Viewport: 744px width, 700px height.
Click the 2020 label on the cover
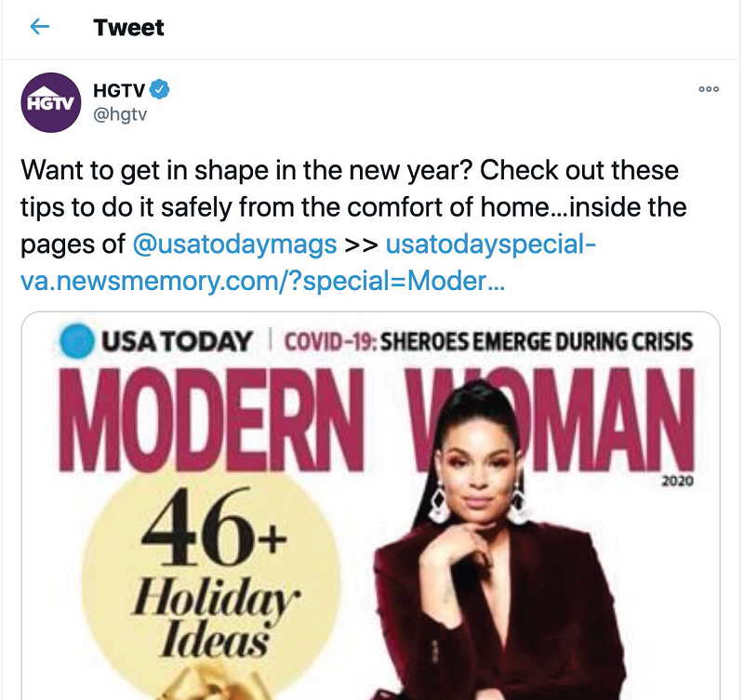[x=677, y=481]
